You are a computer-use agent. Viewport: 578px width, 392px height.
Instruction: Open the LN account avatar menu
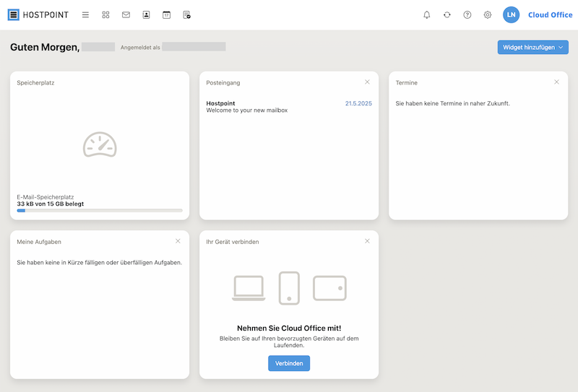pyautogui.click(x=512, y=14)
